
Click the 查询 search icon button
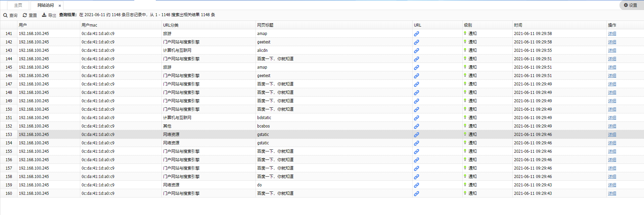click(6, 15)
